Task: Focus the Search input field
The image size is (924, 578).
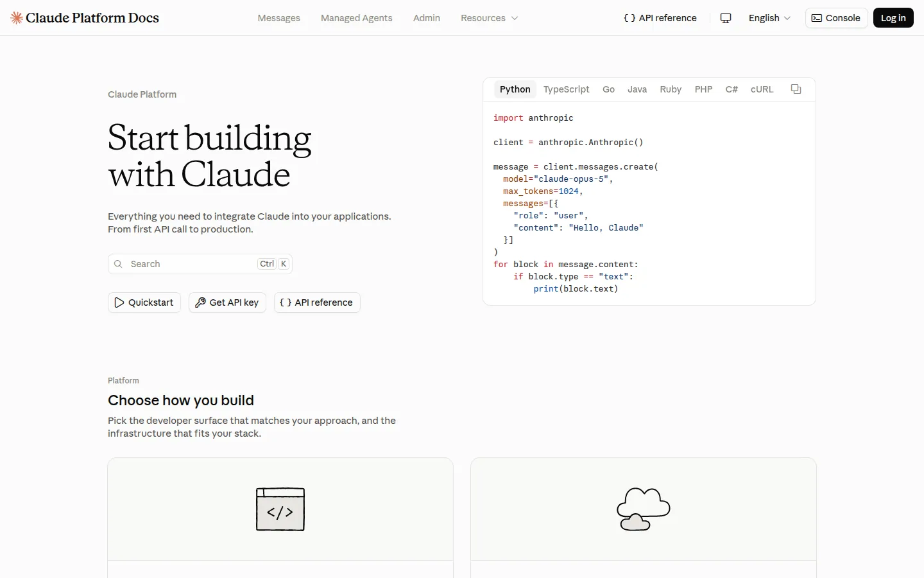Action: 200,264
